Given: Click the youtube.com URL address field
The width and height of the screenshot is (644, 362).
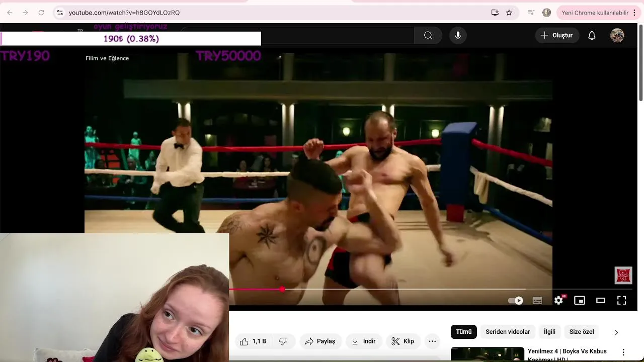Looking at the screenshot, I should tap(124, 13).
